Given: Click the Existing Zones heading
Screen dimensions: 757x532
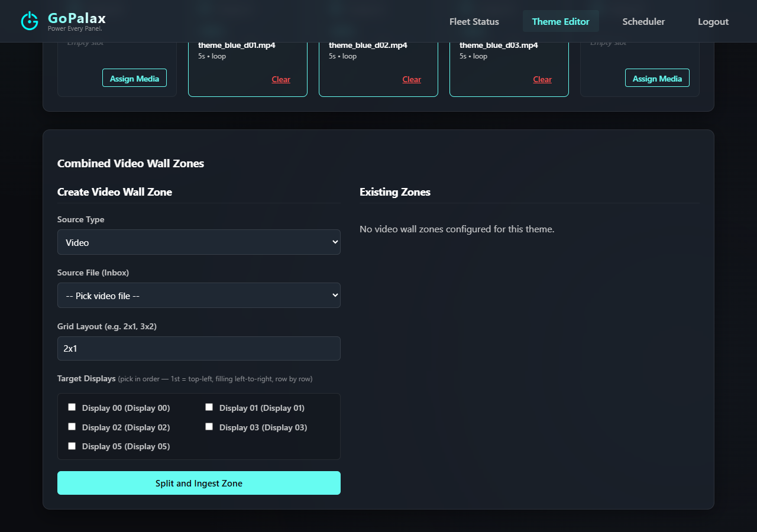Looking at the screenshot, I should [x=395, y=192].
